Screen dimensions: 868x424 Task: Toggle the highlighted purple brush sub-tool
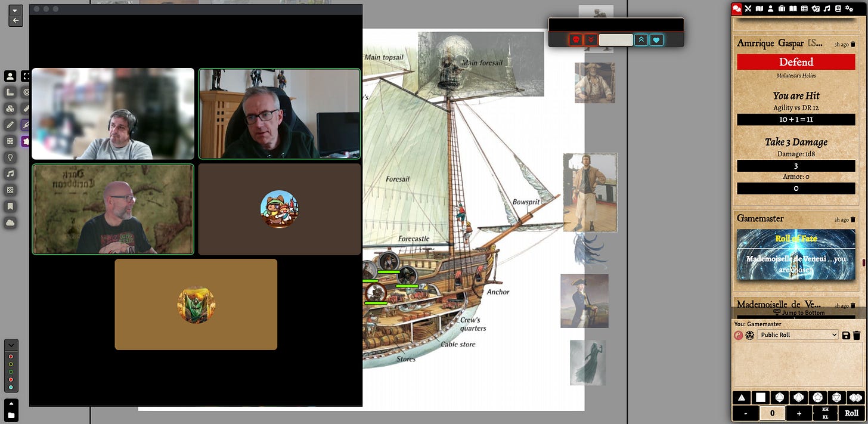[26, 125]
